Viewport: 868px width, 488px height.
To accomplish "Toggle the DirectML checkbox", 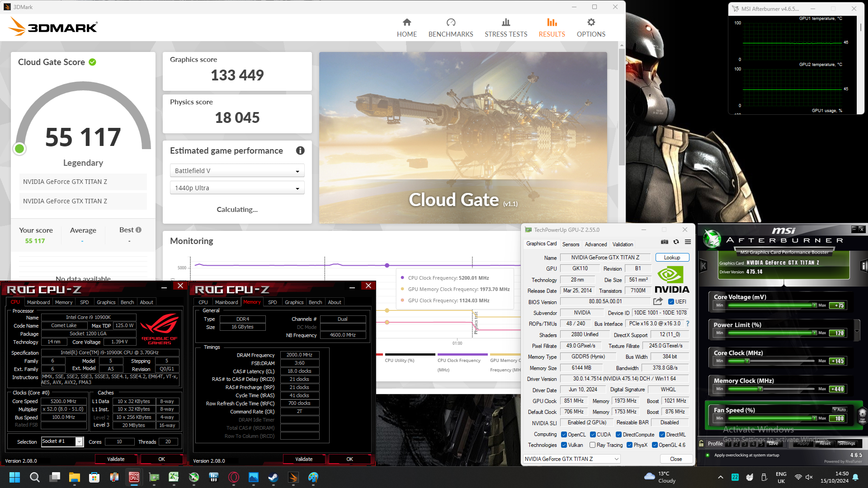I will [662, 435].
